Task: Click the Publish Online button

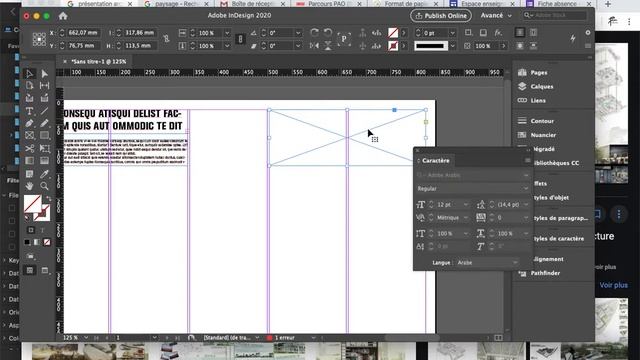Action: click(x=441, y=16)
